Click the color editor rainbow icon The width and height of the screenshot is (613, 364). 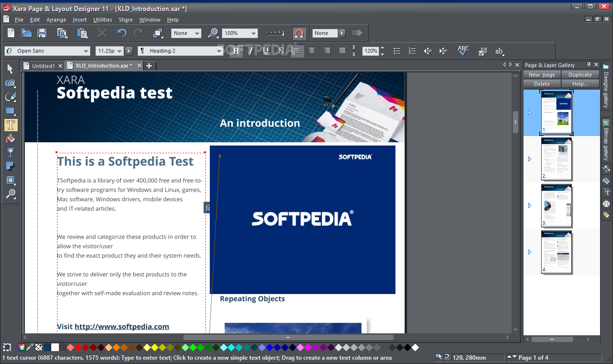point(22,347)
